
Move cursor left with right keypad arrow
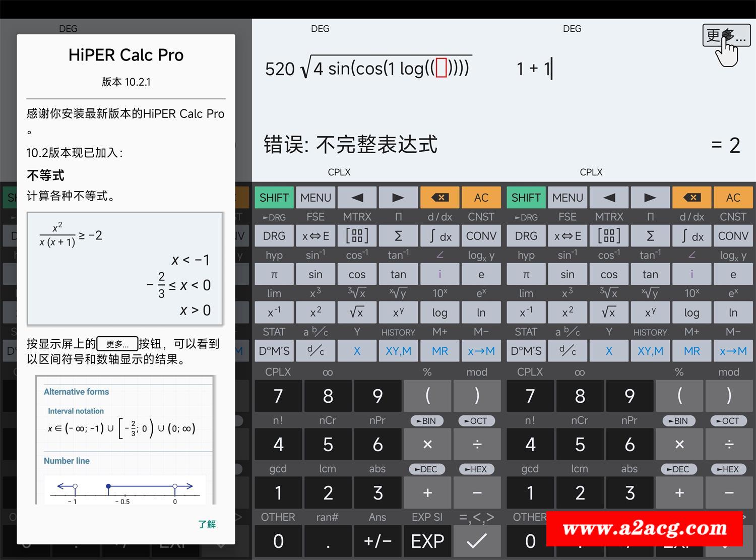coord(609,198)
